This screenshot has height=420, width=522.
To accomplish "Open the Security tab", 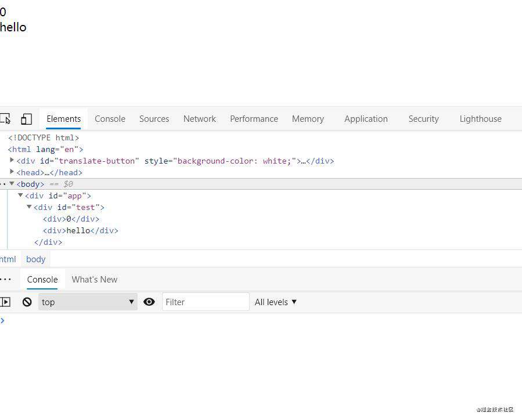I will [423, 119].
